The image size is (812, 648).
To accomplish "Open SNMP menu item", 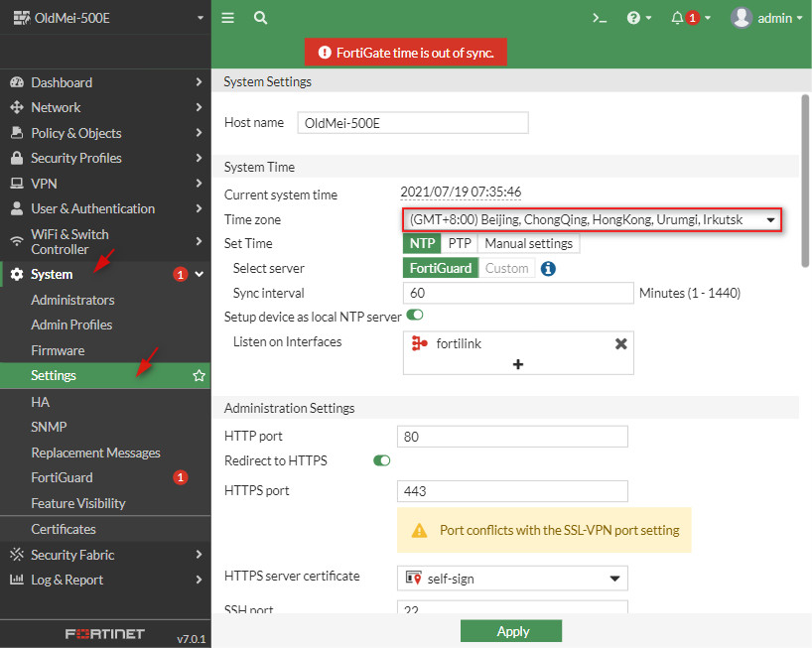I will point(49,427).
